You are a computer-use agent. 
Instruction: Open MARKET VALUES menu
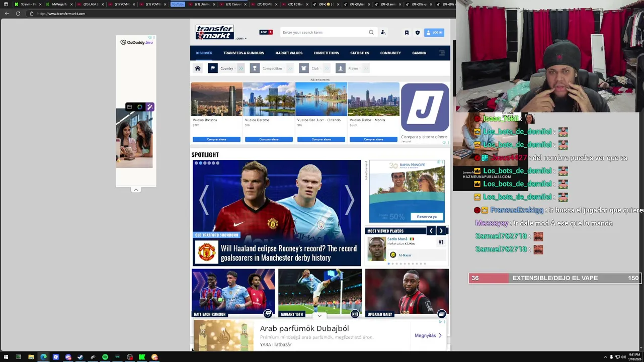pyautogui.click(x=289, y=53)
